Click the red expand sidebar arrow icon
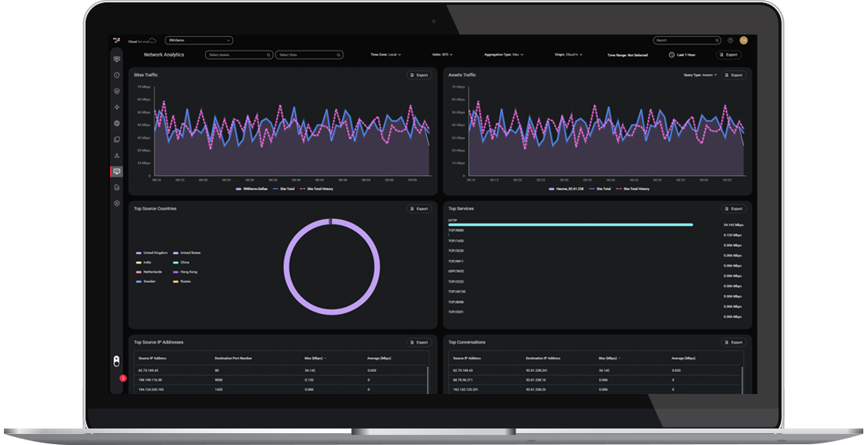 click(122, 379)
